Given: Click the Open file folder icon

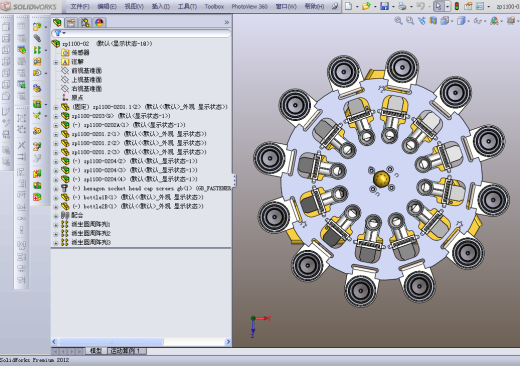Looking at the screenshot, I should (366, 6).
